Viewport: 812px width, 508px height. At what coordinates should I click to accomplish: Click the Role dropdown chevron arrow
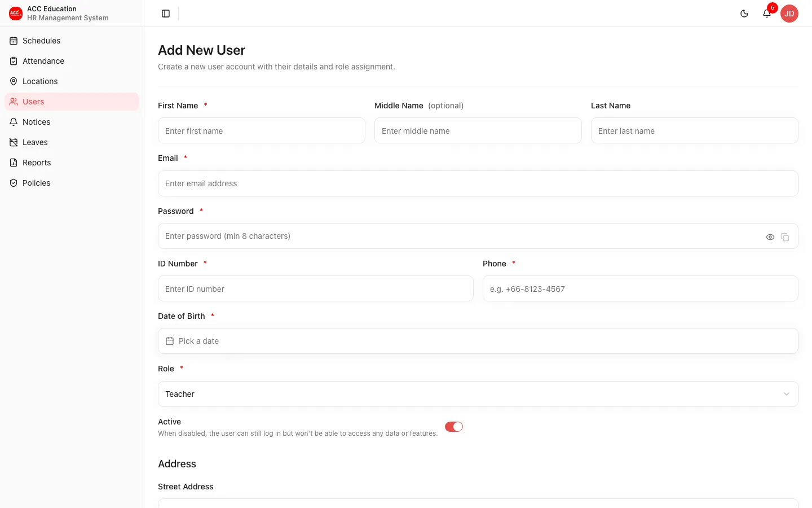[x=787, y=394]
